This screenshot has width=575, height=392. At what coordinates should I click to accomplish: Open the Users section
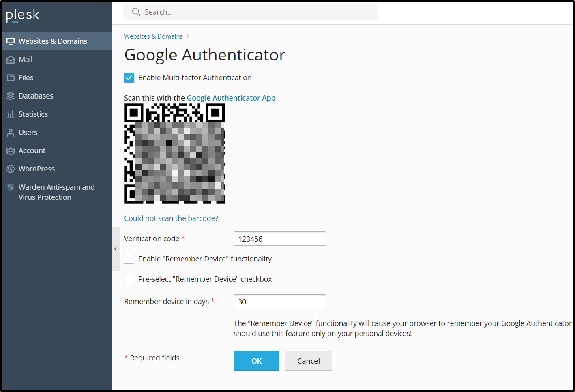[57, 132]
